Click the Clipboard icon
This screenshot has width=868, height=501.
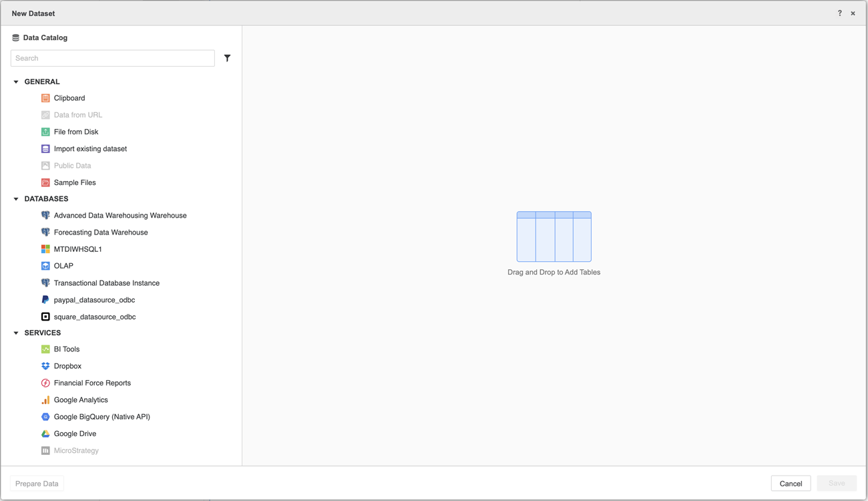[x=45, y=98]
